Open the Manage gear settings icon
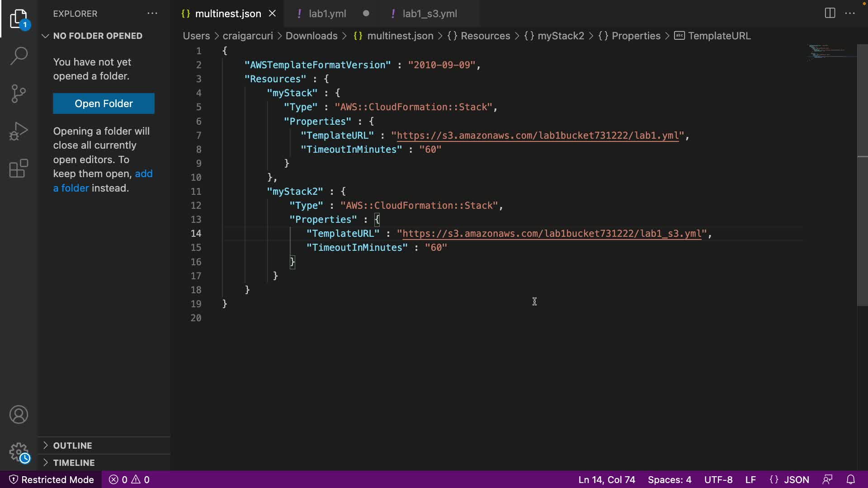 tap(19, 451)
